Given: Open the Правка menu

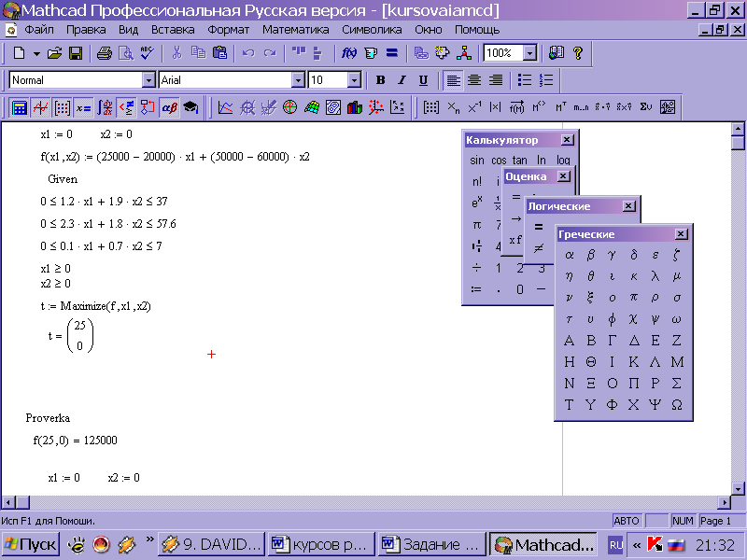Looking at the screenshot, I should 86,30.
